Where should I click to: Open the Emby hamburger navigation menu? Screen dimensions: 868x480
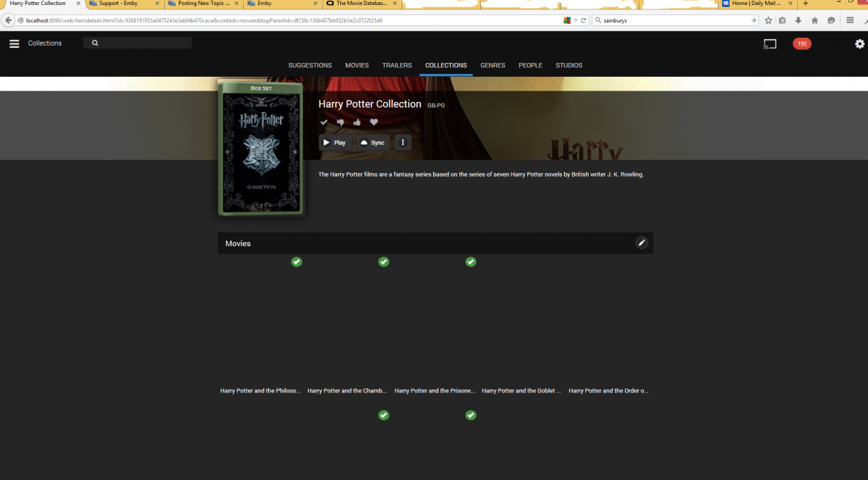pyautogui.click(x=14, y=43)
